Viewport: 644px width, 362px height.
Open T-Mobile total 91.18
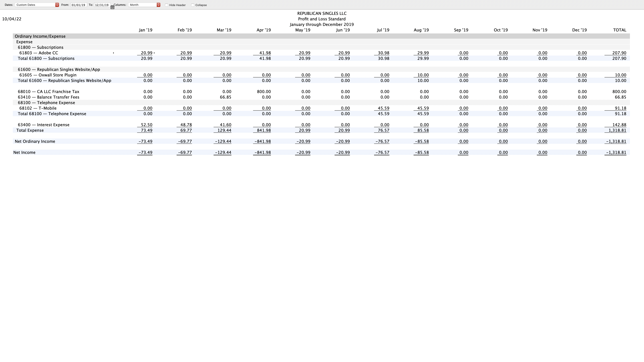pyautogui.click(x=620, y=108)
